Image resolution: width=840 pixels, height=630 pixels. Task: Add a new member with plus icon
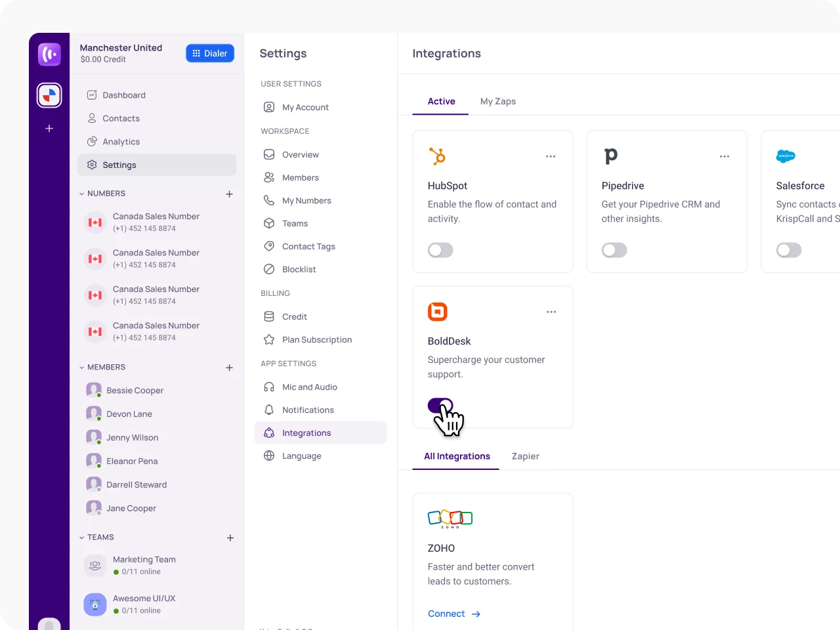click(230, 368)
